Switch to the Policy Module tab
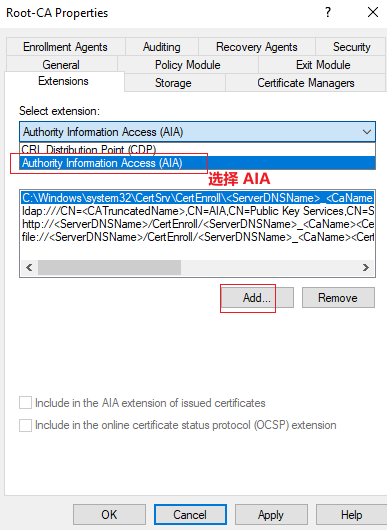387x530 pixels. 188,65
